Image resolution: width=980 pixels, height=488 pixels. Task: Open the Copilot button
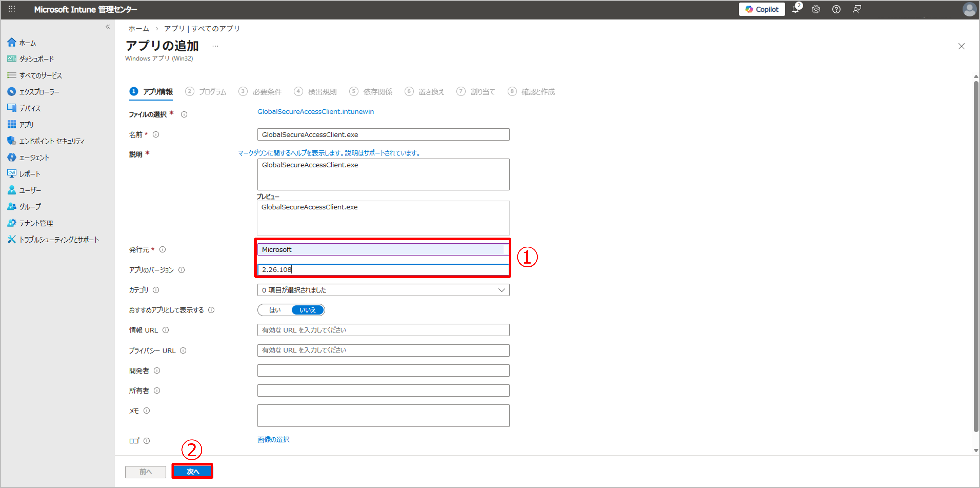click(762, 9)
